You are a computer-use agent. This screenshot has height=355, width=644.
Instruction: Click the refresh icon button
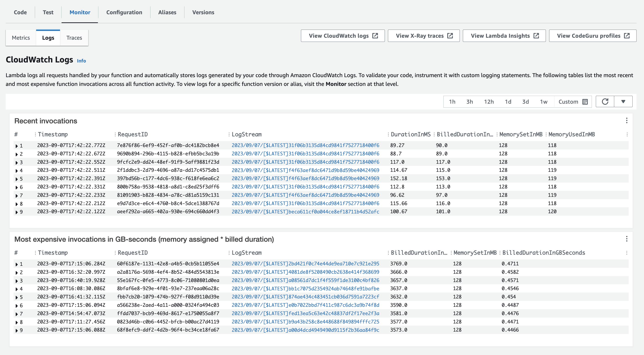click(x=605, y=102)
